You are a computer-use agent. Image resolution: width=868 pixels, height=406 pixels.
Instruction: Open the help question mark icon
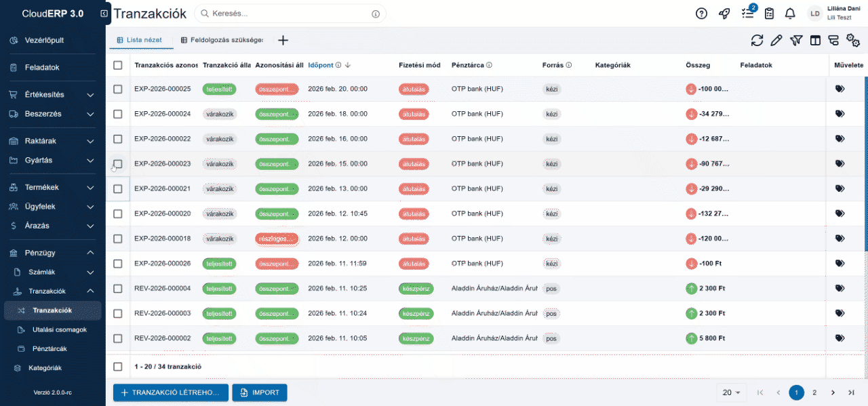pyautogui.click(x=701, y=14)
